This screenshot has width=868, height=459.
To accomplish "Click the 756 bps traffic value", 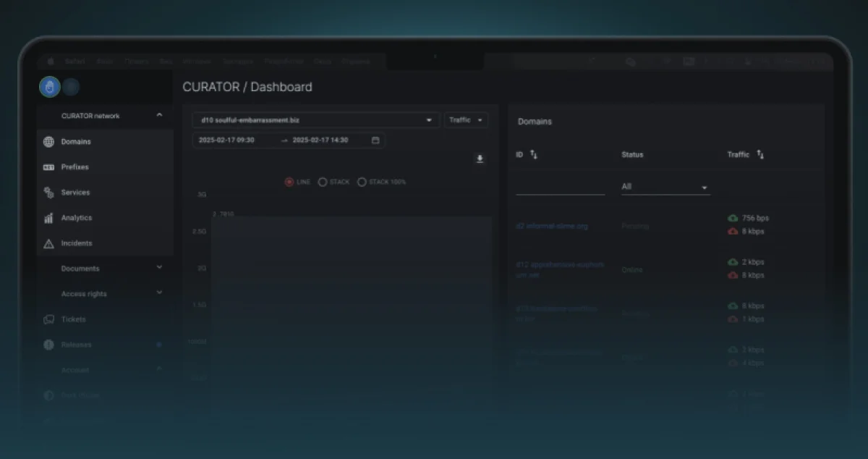I will (x=756, y=218).
